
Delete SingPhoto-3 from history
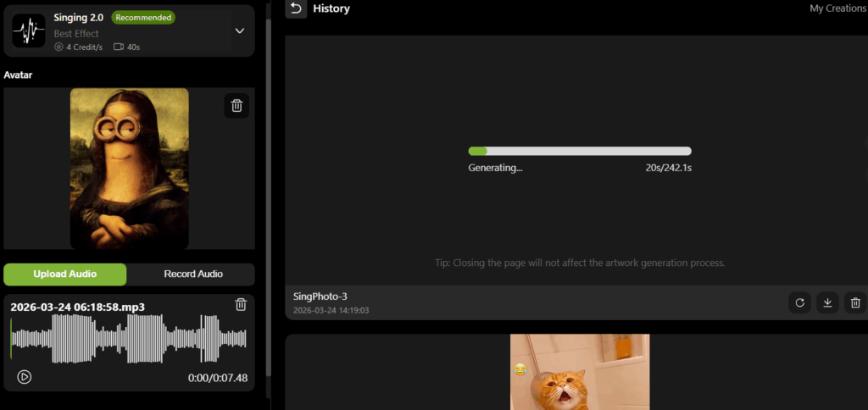[x=855, y=302]
